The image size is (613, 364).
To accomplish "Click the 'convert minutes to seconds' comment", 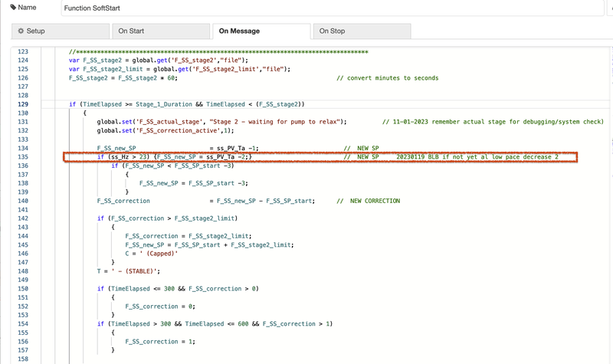I will point(388,78).
